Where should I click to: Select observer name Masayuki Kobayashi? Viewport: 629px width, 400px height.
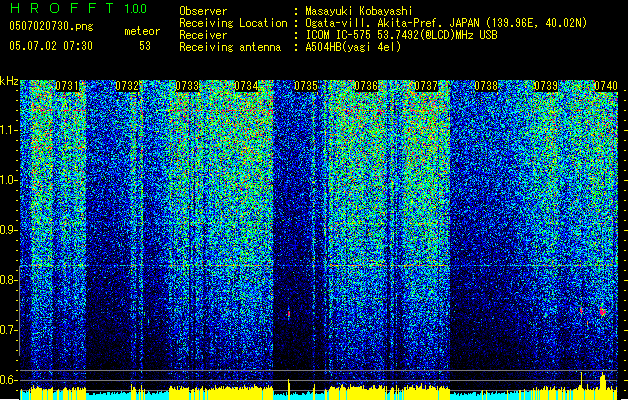tap(359, 11)
